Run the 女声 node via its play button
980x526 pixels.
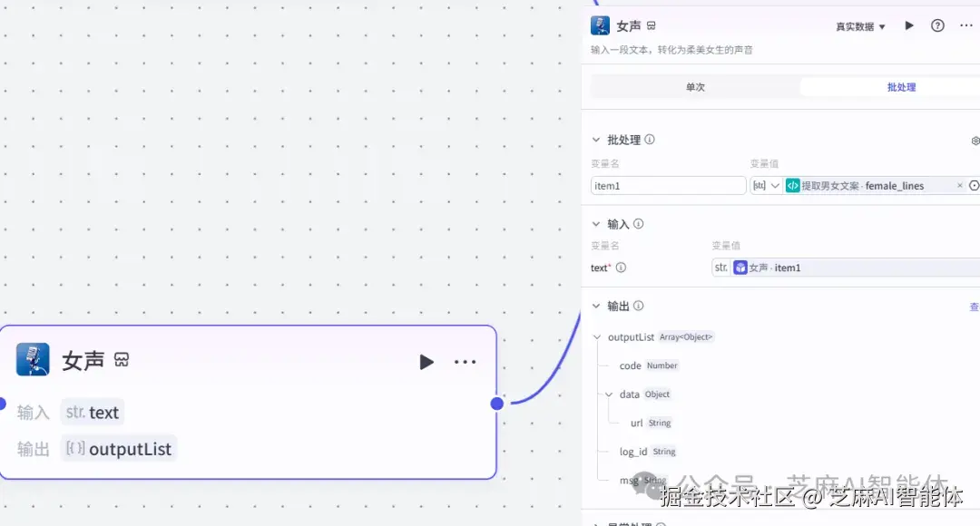coord(426,361)
